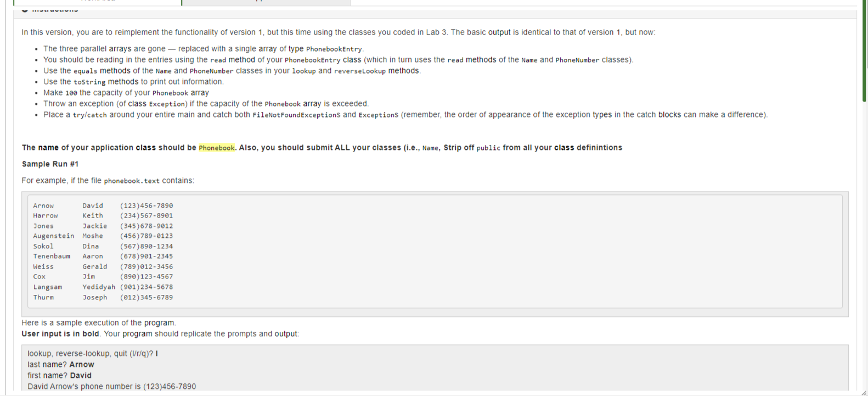868x396 pixels.
Task: Click the David Arnow's phone number result line
Action: [x=111, y=387]
